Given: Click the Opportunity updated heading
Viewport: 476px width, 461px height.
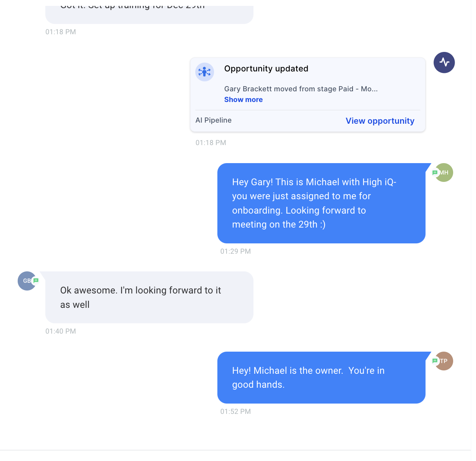Looking at the screenshot, I should pyautogui.click(x=266, y=69).
